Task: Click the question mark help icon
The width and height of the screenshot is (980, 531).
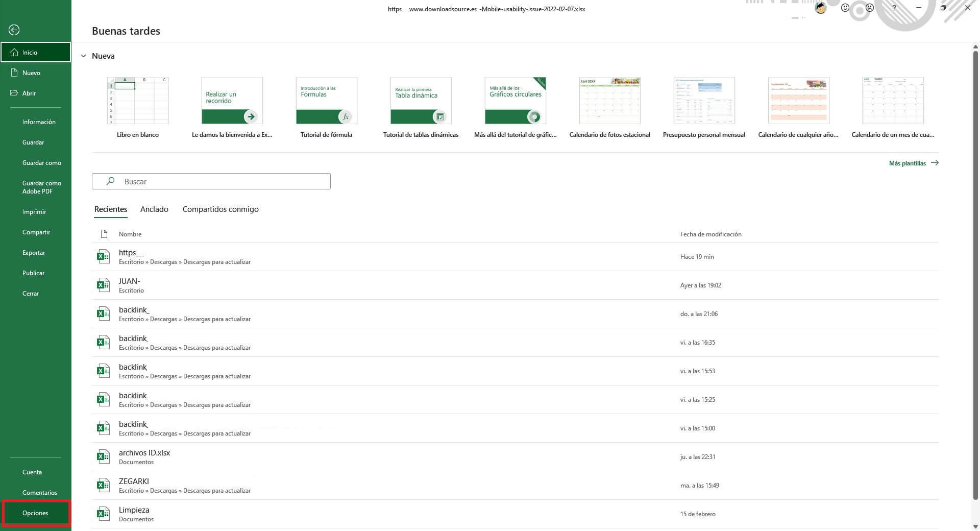Action: click(894, 8)
